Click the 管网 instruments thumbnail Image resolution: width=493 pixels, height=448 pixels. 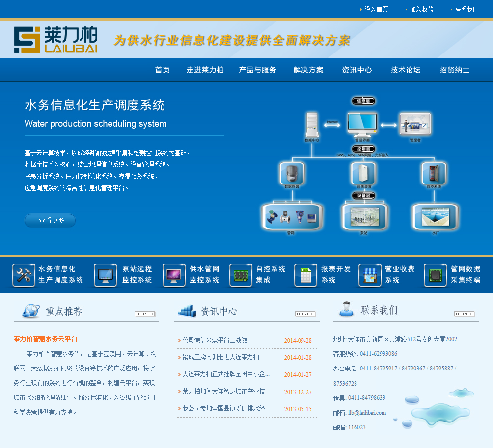click(x=292, y=216)
